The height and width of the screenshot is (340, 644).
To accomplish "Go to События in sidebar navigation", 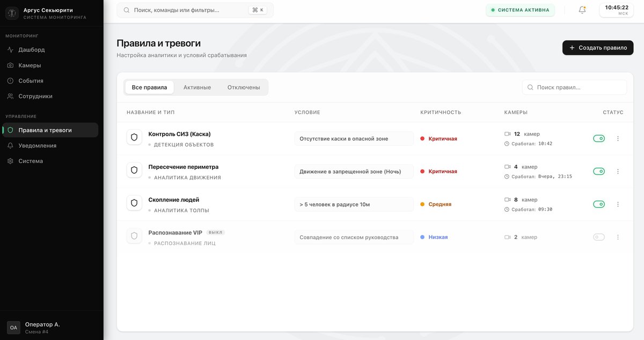I will pyautogui.click(x=31, y=81).
